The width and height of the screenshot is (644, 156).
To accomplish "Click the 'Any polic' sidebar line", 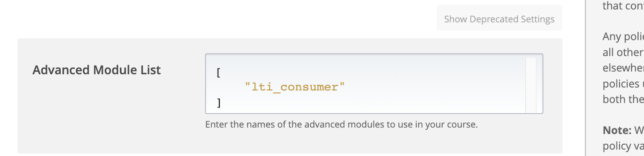I will click(623, 37).
